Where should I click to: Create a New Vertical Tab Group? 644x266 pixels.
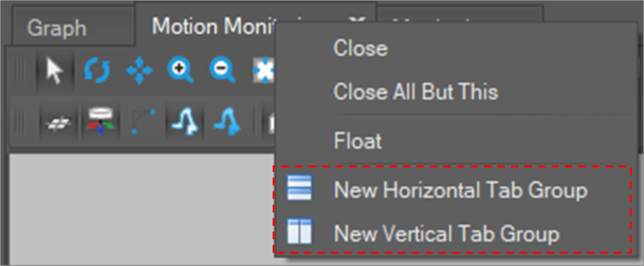coord(449,234)
